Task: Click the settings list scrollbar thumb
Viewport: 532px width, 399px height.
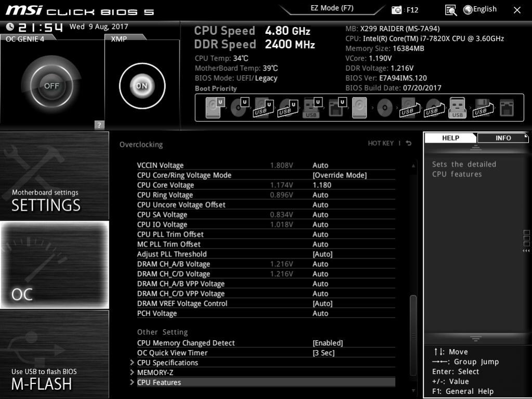Action: click(413, 334)
